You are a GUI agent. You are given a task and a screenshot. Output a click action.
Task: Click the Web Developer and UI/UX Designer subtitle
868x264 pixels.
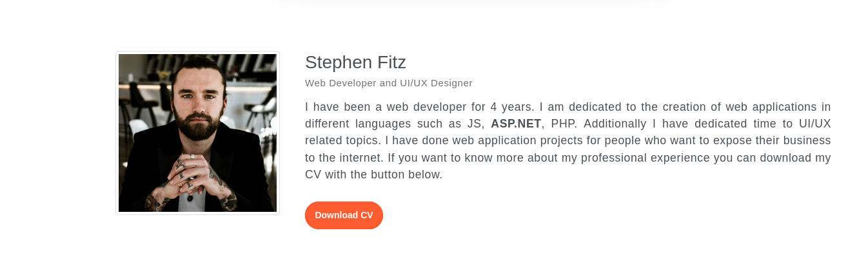click(x=389, y=83)
